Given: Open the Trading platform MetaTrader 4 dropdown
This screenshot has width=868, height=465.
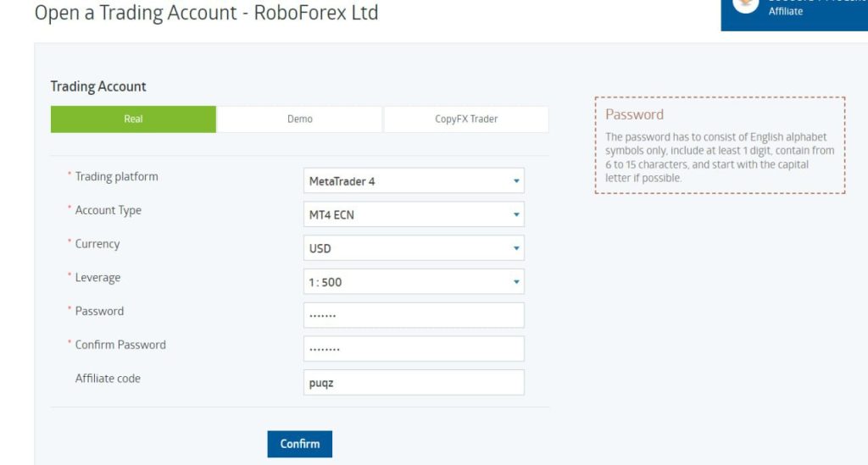Looking at the screenshot, I should [x=414, y=180].
